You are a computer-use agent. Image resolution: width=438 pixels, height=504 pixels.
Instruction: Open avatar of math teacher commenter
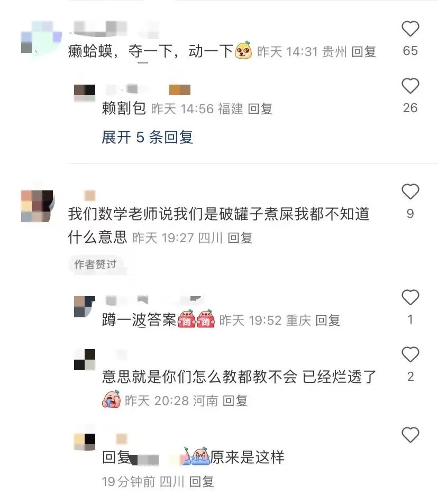point(37,206)
